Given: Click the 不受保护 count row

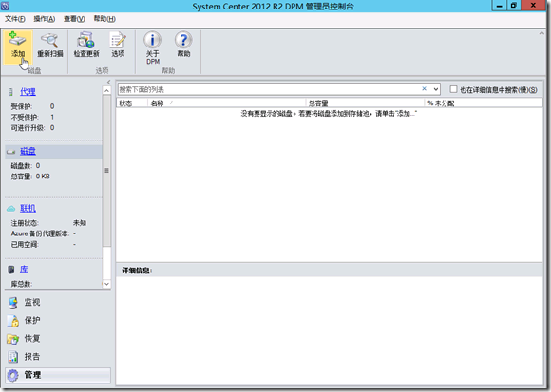Looking at the screenshot, I should tap(32, 117).
